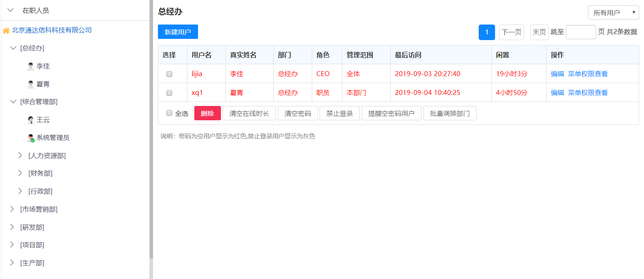644x279 pixels.
Task: Click the avatar icon next to 王云
Action: click(31, 120)
